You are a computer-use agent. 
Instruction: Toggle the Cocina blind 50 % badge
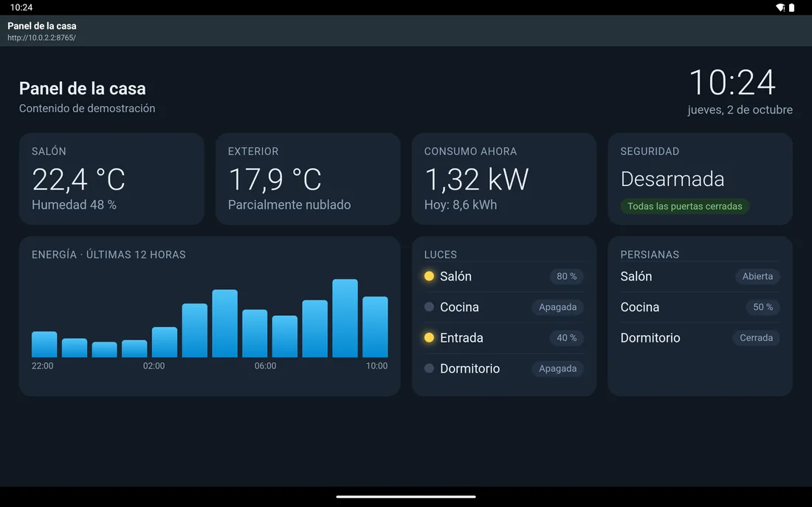click(x=763, y=306)
